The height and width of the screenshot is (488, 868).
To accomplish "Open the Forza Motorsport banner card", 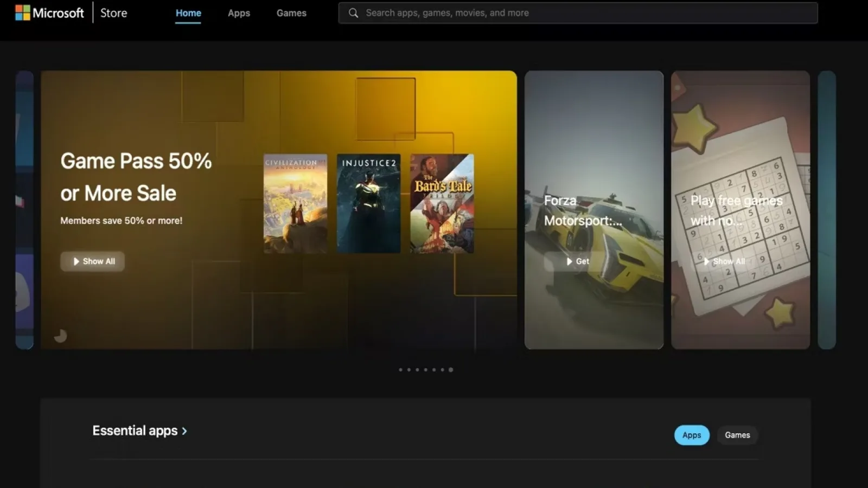I will click(594, 210).
